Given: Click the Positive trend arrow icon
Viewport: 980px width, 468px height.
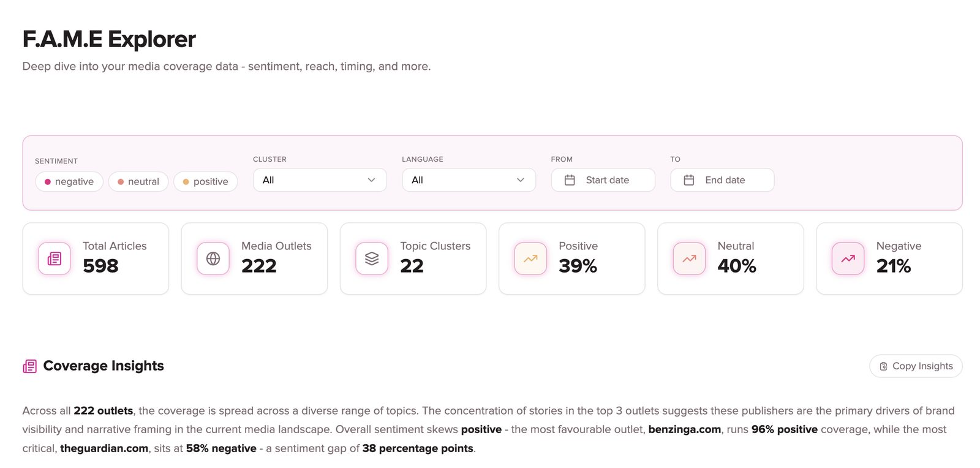Looking at the screenshot, I should point(530,259).
